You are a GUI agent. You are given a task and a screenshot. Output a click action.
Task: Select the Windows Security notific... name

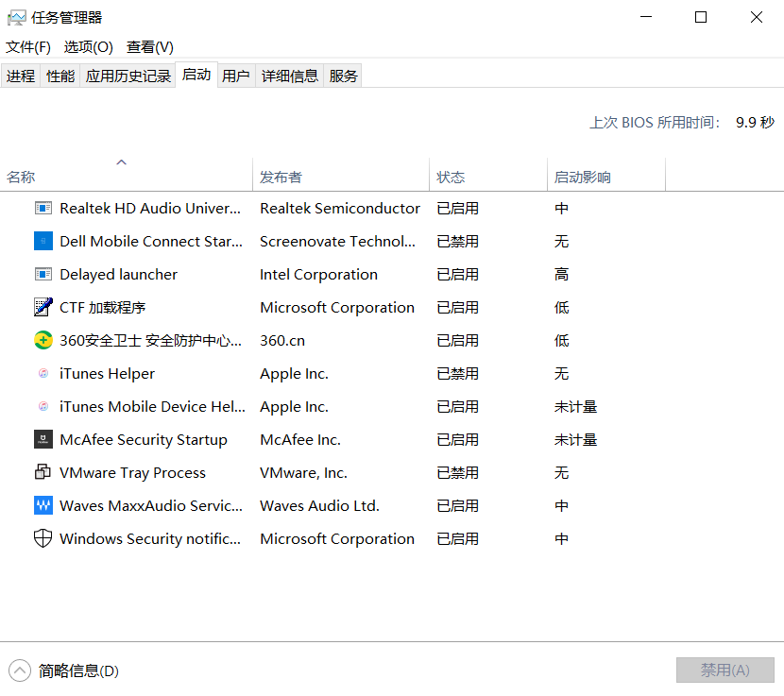click(x=150, y=538)
